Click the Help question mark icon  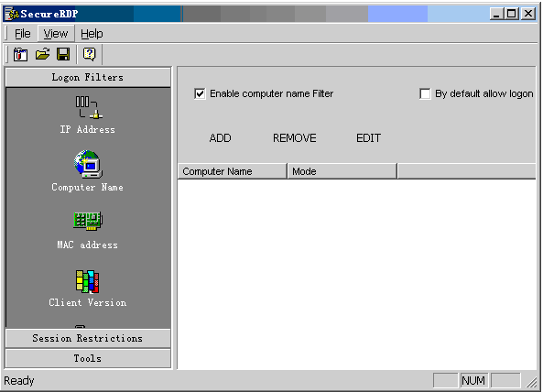(x=90, y=54)
